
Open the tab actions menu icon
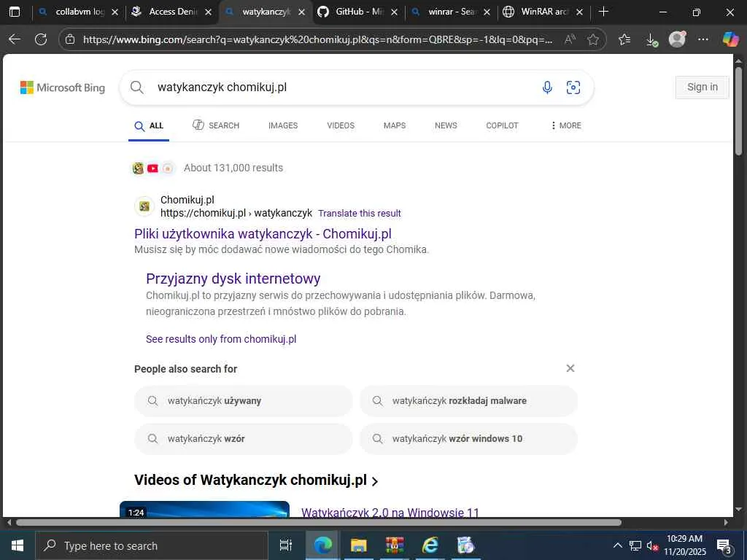click(15, 12)
